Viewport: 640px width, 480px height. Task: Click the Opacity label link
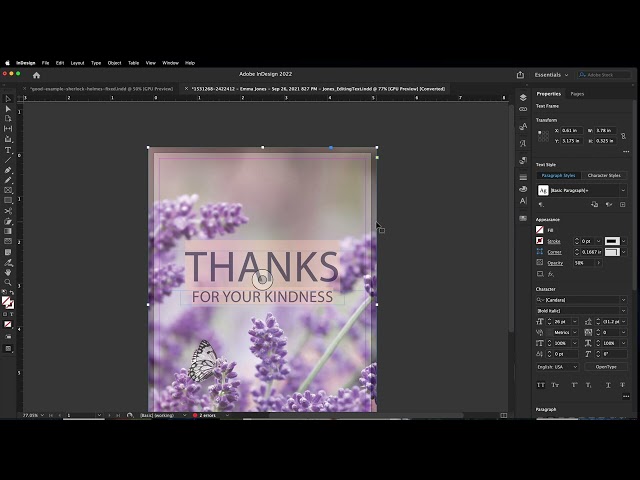click(x=555, y=263)
